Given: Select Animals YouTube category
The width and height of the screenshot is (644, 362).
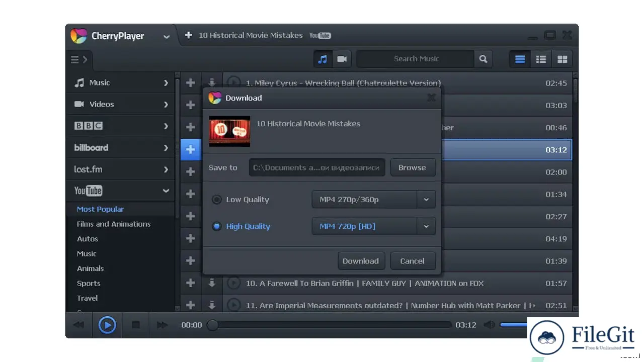Looking at the screenshot, I should point(90,268).
